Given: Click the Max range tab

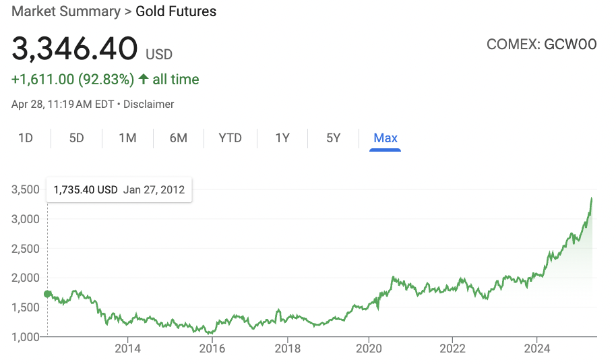Looking at the screenshot, I should click(386, 138).
